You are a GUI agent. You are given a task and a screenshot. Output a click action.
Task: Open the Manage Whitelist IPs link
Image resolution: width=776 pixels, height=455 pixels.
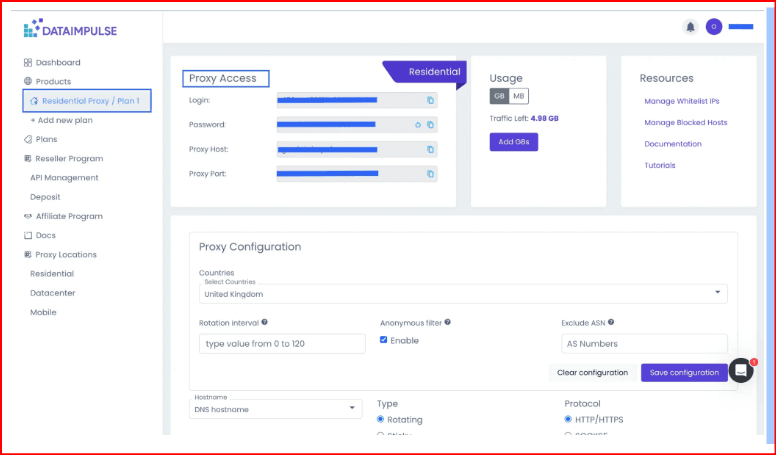(680, 101)
